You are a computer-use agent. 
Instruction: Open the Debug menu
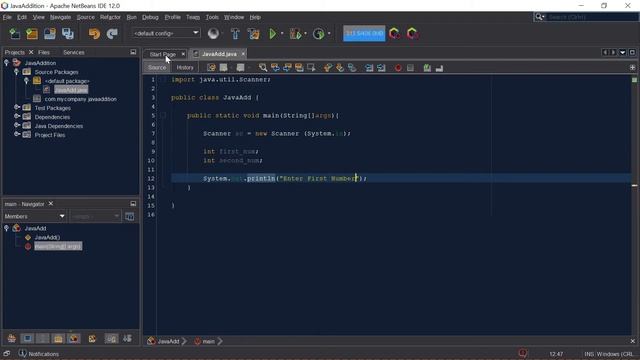pyautogui.click(x=150, y=17)
